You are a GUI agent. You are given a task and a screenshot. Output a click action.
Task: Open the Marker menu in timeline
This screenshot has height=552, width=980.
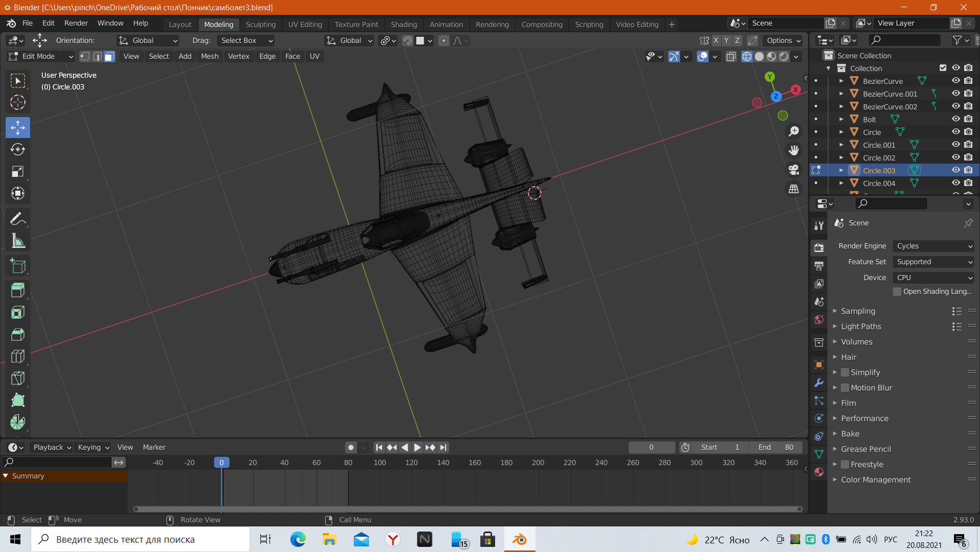[154, 447]
